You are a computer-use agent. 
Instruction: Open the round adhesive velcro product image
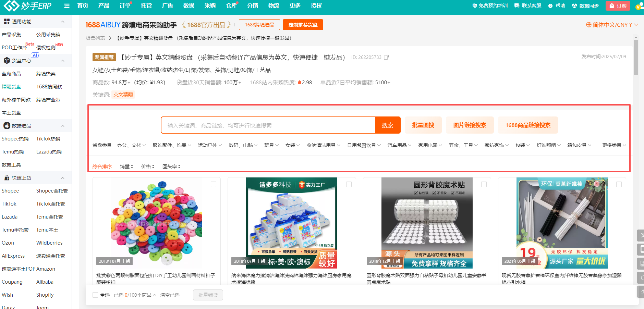[x=427, y=223]
